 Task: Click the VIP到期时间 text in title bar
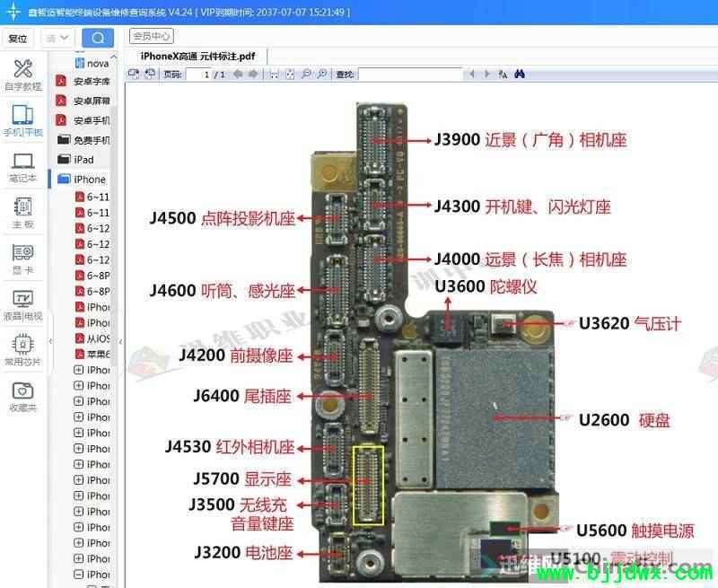(x=275, y=12)
